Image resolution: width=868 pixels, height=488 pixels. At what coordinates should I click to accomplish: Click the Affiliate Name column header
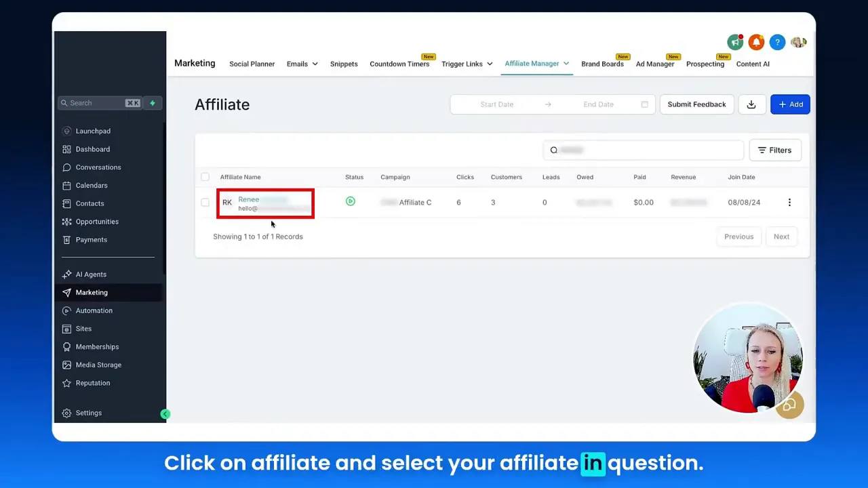point(240,177)
